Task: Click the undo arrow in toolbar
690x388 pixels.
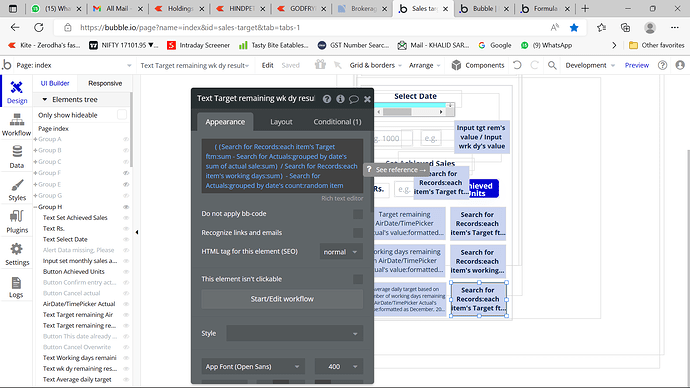Action: pos(517,65)
